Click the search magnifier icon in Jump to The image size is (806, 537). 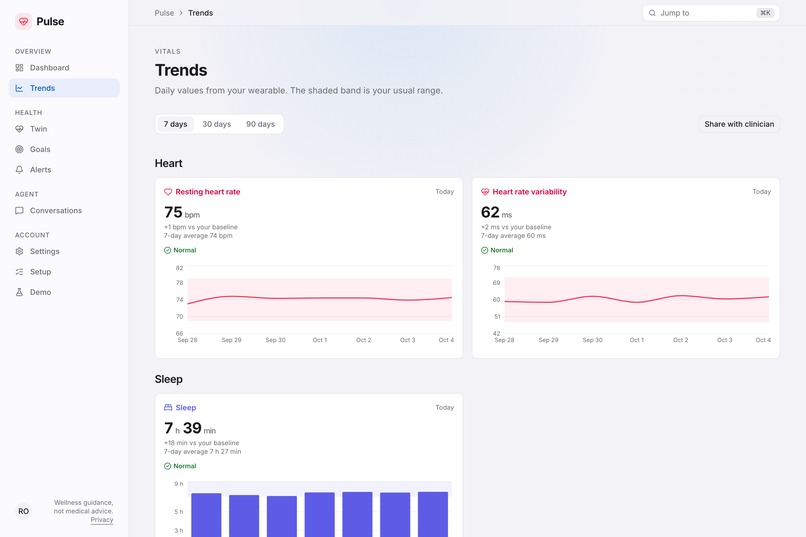652,13
